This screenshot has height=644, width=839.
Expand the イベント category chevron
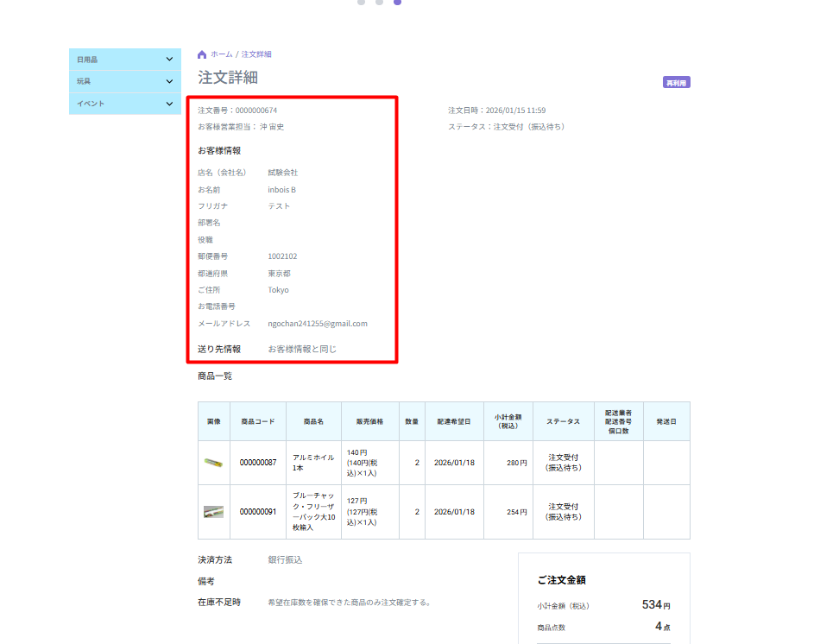(169, 104)
